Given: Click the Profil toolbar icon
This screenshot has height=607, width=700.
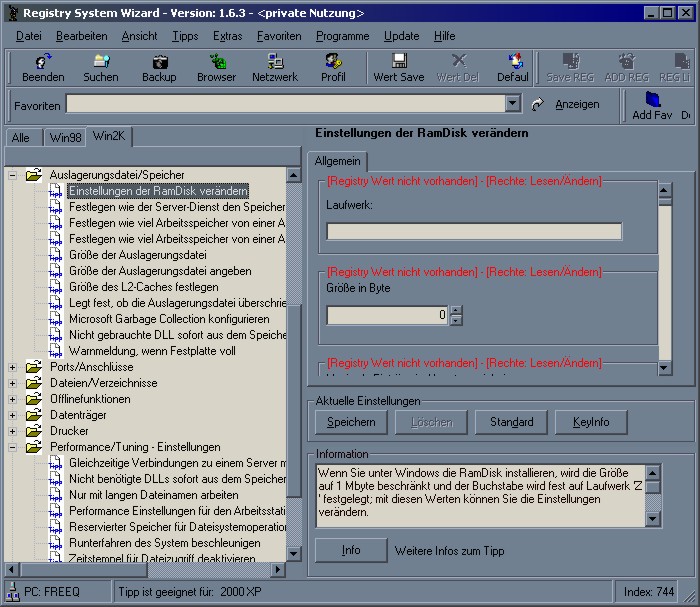Looking at the screenshot, I should tap(333, 61).
